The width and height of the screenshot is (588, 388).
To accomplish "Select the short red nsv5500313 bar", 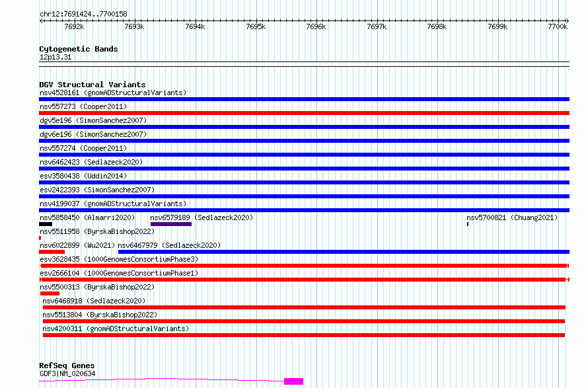I will pos(50,293).
